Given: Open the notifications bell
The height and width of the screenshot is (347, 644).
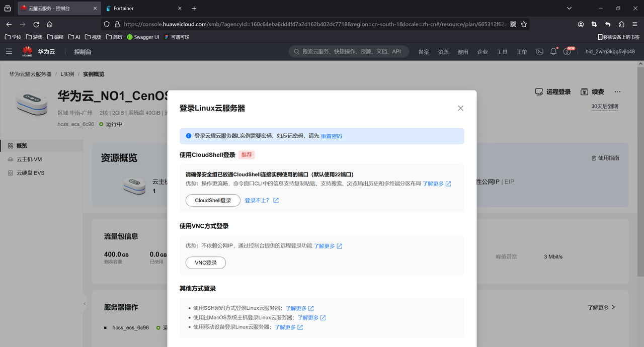Looking at the screenshot, I should [553, 51].
